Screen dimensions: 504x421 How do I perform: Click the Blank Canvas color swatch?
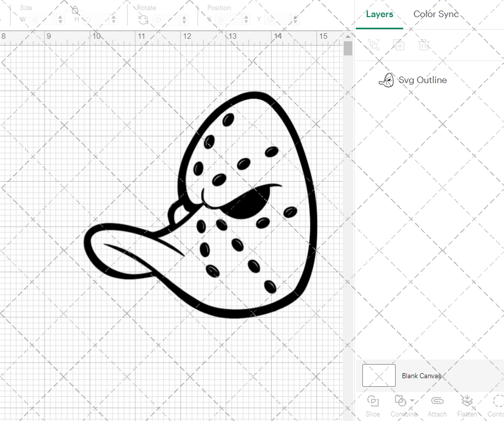point(379,375)
